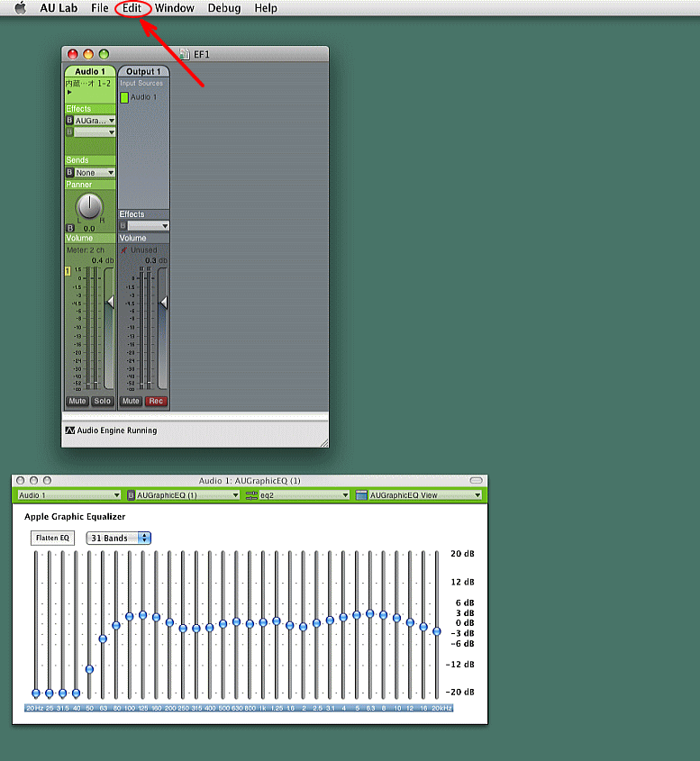This screenshot has width=700, height=761.
Task: Click the bypass icon beside AUGraphicEQ effect slot
Action: [x=69, y=120]
